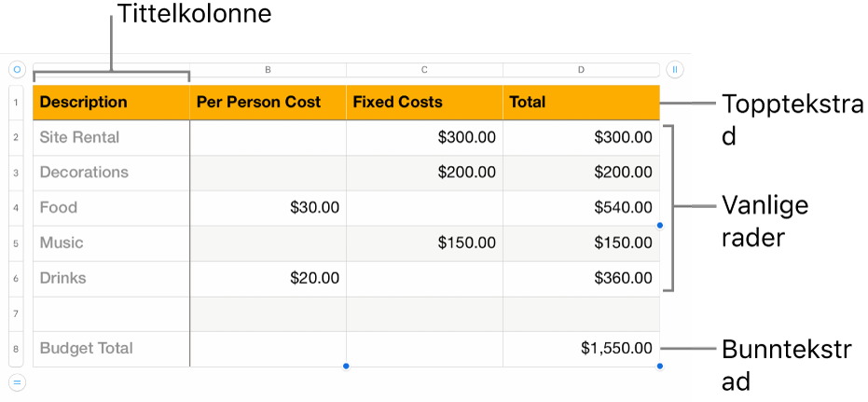
Task: Click the Total header cell
Action: tap(581, 103)
